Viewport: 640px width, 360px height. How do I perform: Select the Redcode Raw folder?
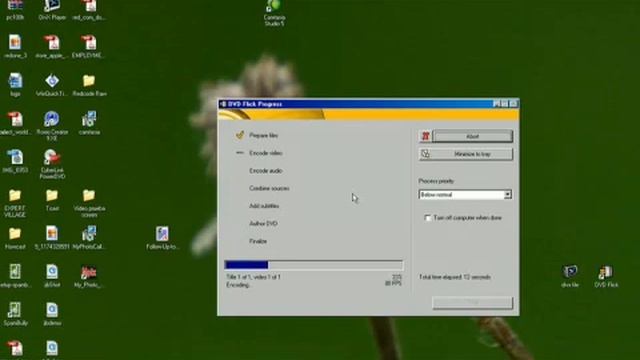coord(89,85)
